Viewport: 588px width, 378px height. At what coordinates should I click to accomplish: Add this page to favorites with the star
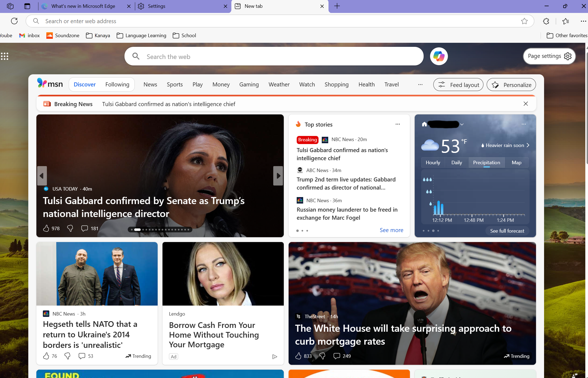tap(524, 21)
